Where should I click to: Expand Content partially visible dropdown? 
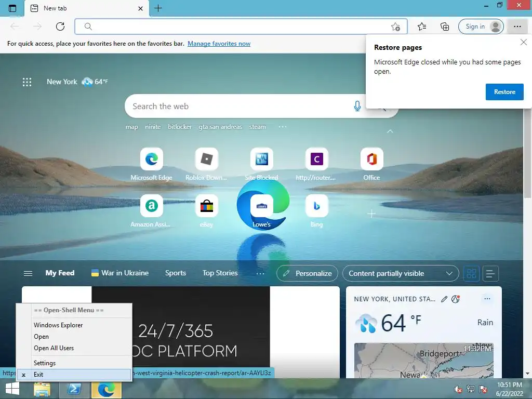[x=401, y=273]
